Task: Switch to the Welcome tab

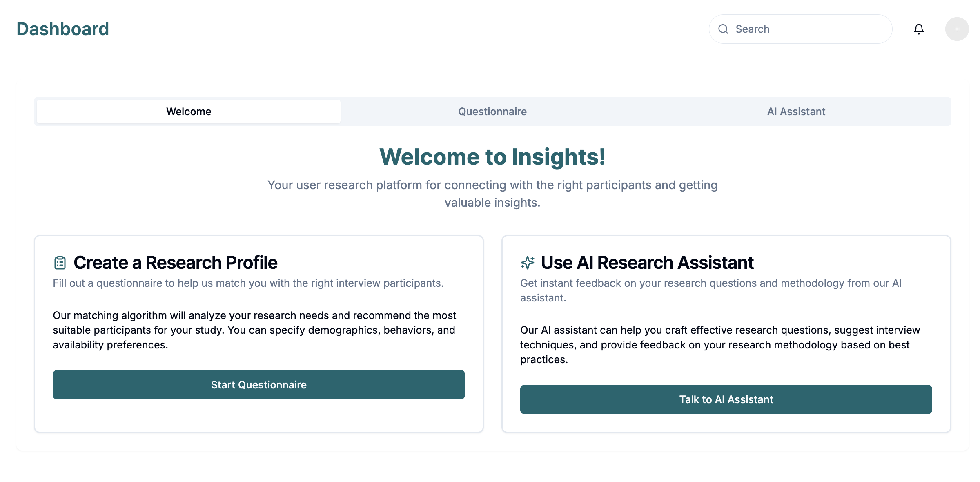Action: [189, 112]
